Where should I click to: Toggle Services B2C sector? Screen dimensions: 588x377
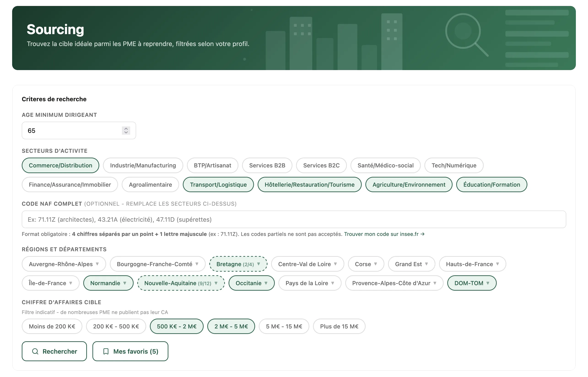[321, 165]
